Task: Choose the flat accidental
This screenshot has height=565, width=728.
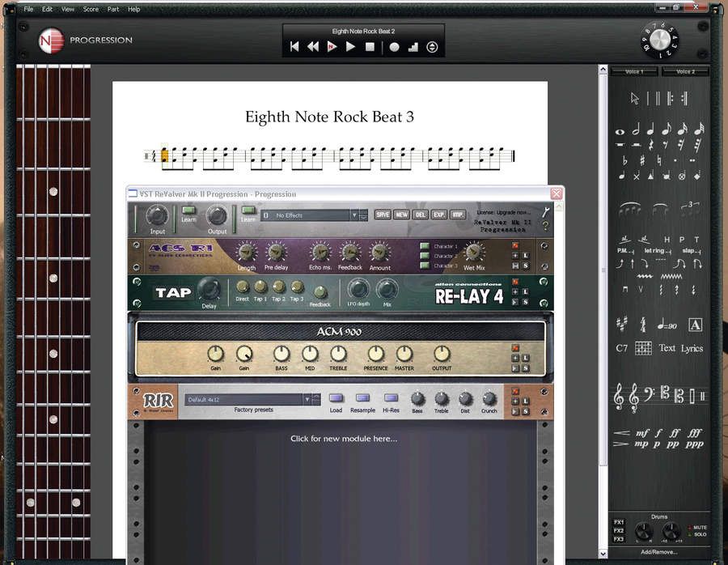Action: click(x=624, y=160)
